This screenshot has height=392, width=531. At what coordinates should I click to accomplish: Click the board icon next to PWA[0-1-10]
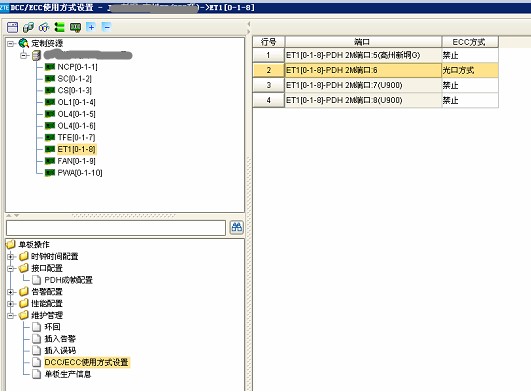coord(50,173)
